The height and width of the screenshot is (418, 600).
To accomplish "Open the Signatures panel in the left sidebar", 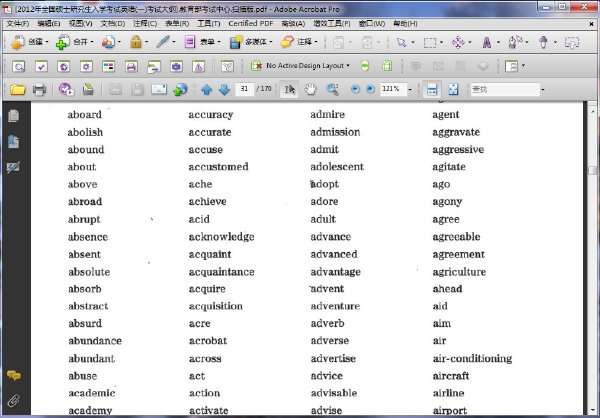I will coord(13,167).
